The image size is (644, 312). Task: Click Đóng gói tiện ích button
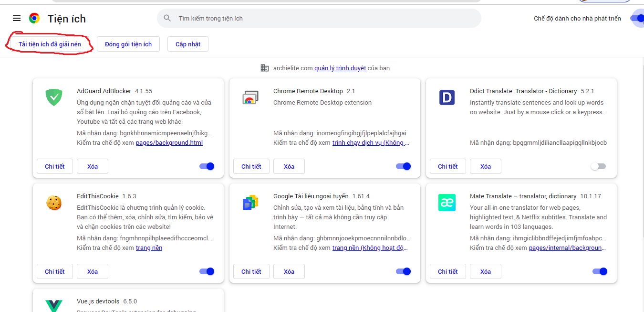click(x=128, y=44)
